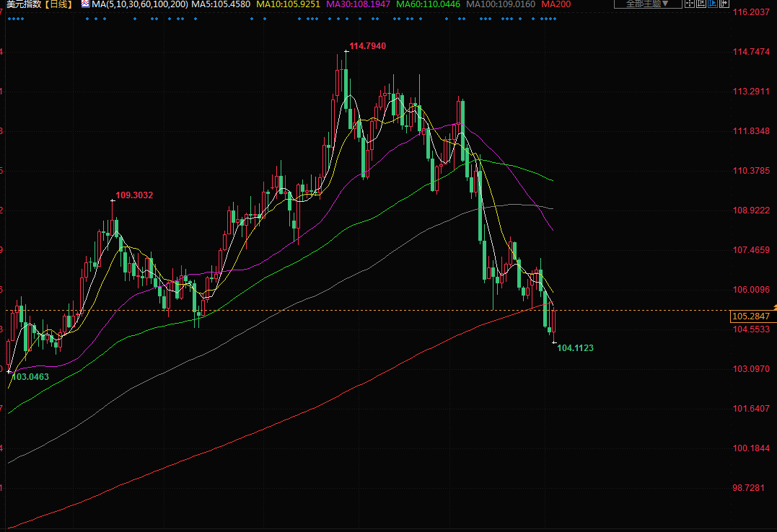Click the green MA60:110.0446 legend entry

[429, 4]
